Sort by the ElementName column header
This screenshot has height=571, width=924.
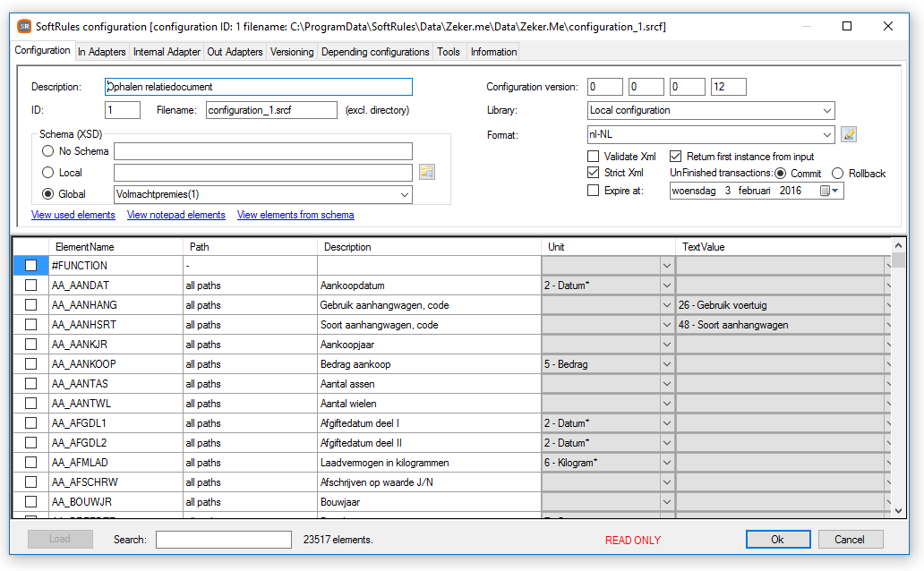click(x=115, y=247)
